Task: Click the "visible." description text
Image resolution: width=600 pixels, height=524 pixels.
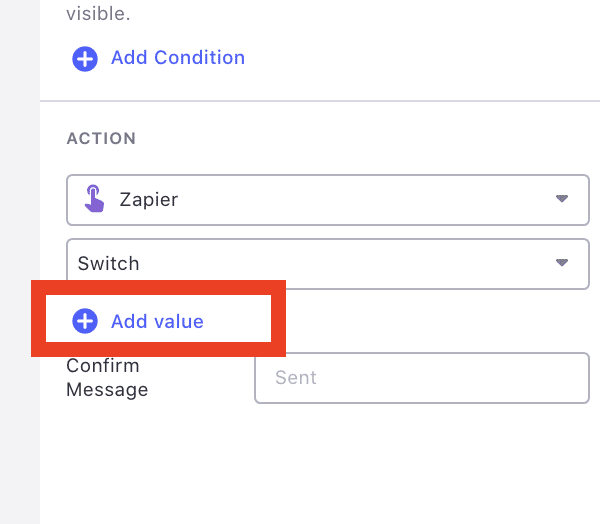Action: tap(97, 16)
